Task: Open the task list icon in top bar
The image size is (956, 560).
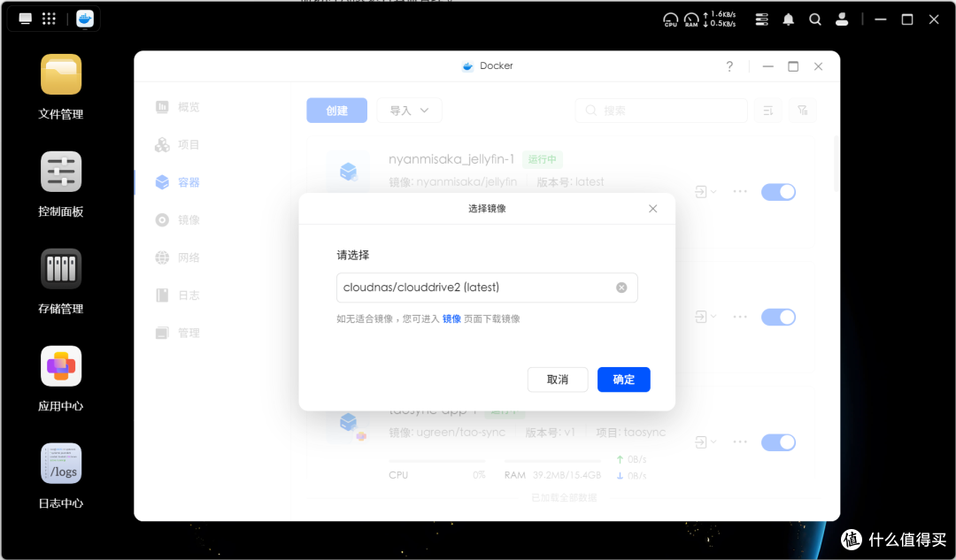Action: [761, 19]
